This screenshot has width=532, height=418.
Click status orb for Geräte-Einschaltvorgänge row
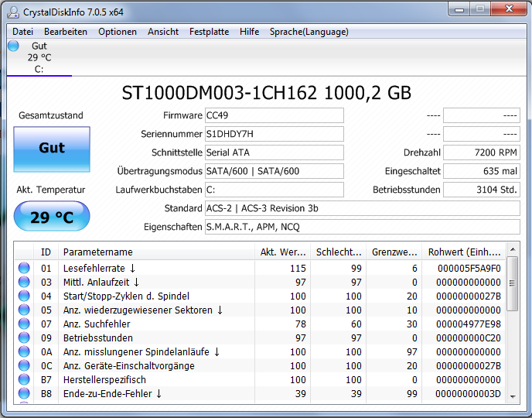pyautogui.click(x=24, y=365)
